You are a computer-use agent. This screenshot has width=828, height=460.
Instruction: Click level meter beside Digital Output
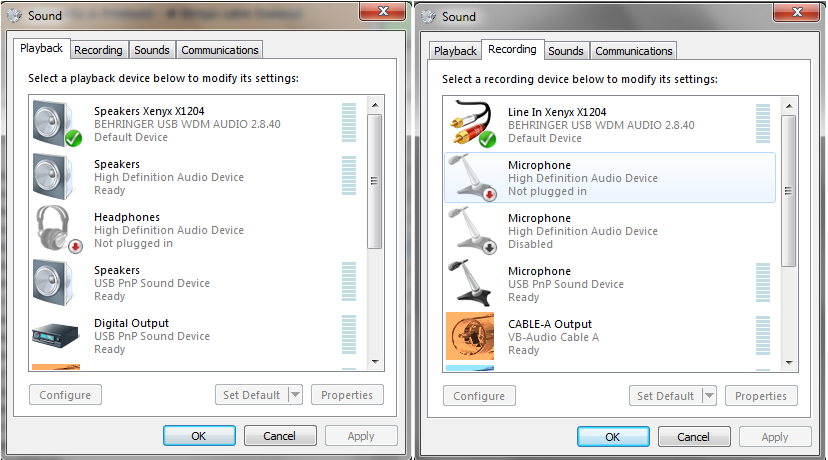(x=349, y=335)
